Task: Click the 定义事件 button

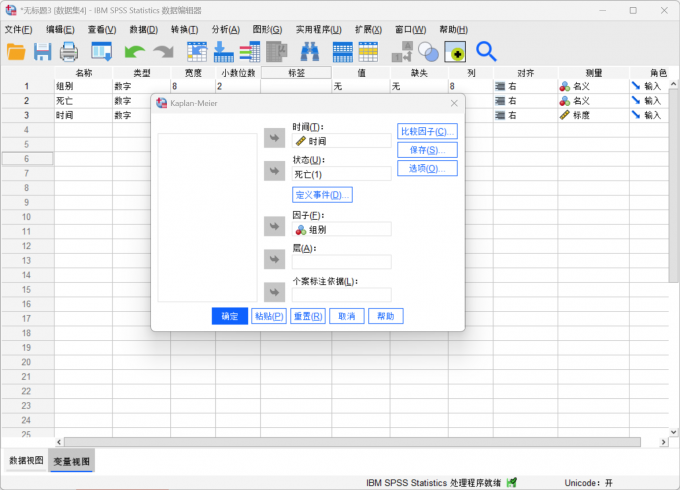Action: point(322,195)
